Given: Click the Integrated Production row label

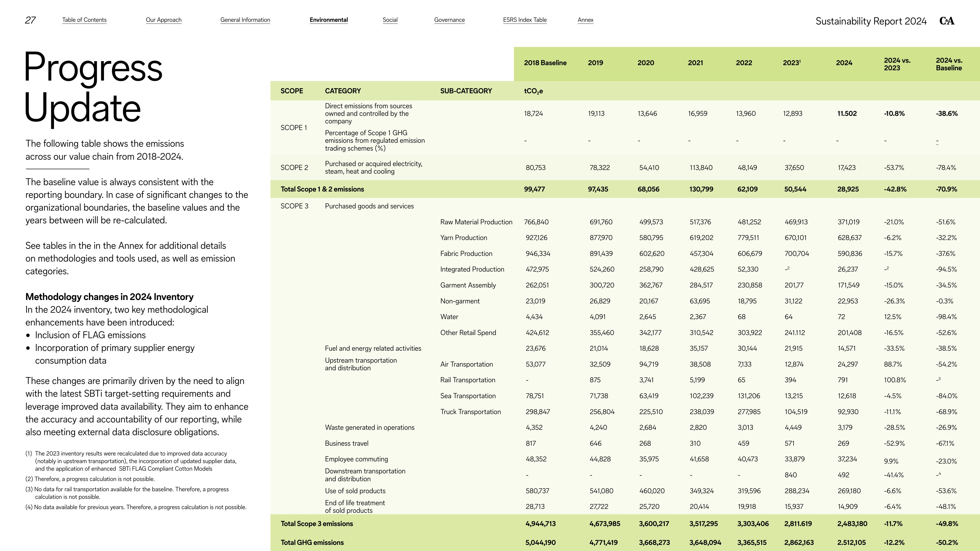Looking at the screenshot, I should point(472,269).
